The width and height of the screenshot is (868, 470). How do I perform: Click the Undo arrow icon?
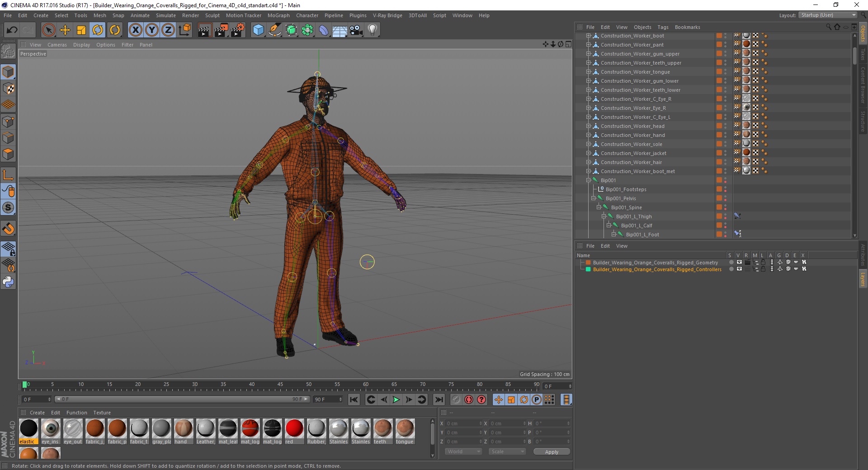click(12, 30)
